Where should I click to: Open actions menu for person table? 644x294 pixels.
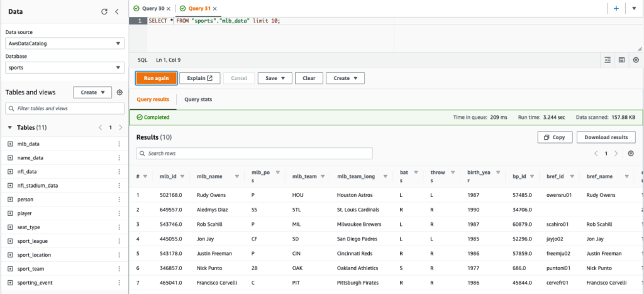[x=119, y=200]
